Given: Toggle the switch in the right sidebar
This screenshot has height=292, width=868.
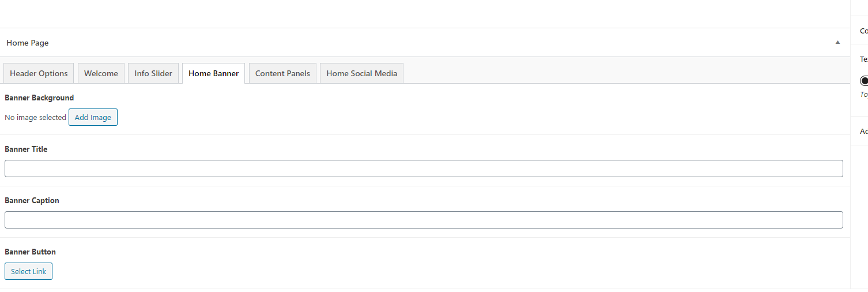Looking at the screenshot, I should [x=864, y=81].
